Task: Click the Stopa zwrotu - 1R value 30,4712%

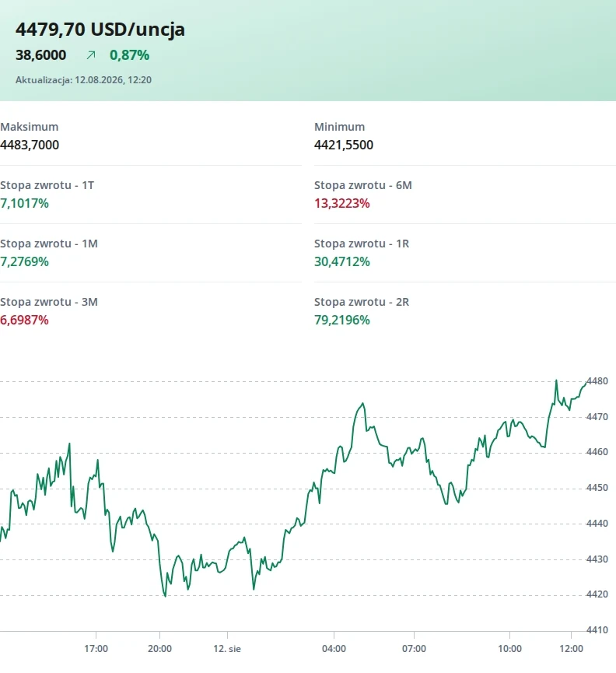Action: tap(342, 261)
